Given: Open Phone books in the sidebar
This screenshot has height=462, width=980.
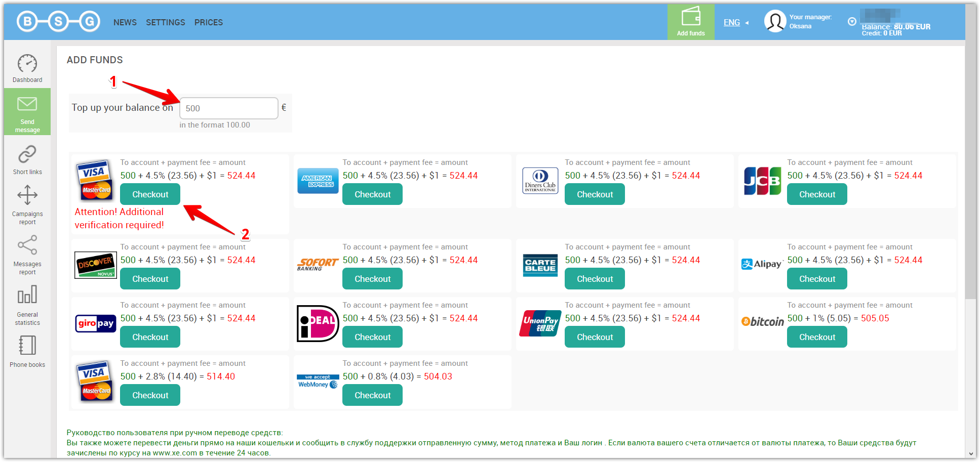Looking at the screenshot, I should click(27, 351).
